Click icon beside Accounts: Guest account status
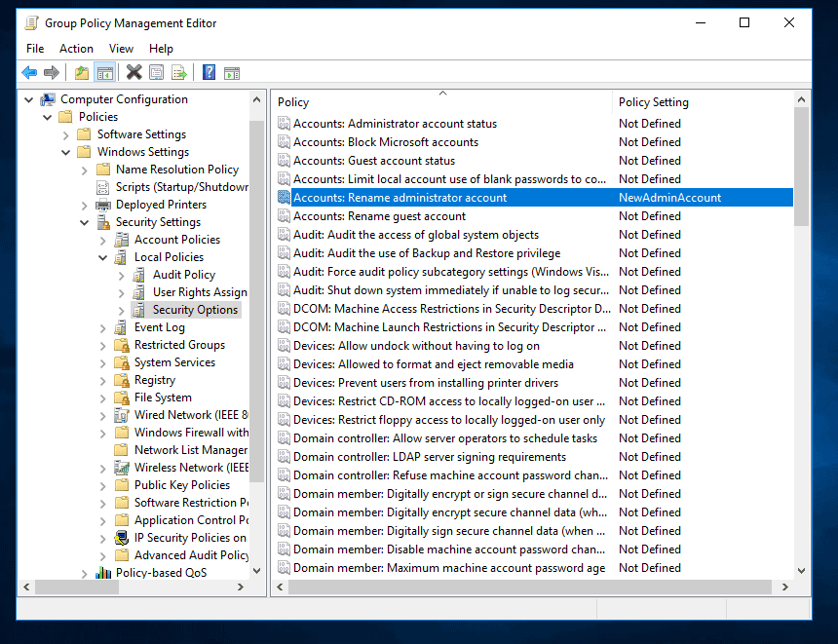Viewport: 838px width, 644px height. point(284,161)
